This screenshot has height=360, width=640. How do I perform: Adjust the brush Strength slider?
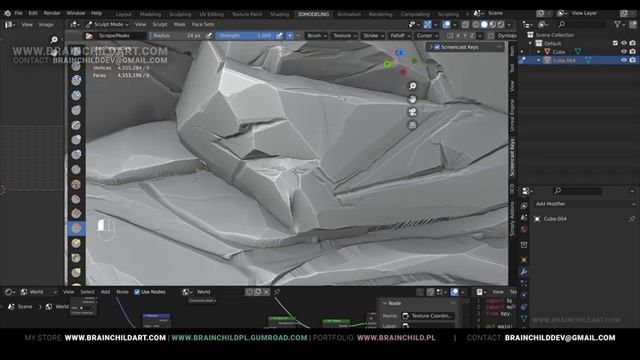[x=245, y=36]
